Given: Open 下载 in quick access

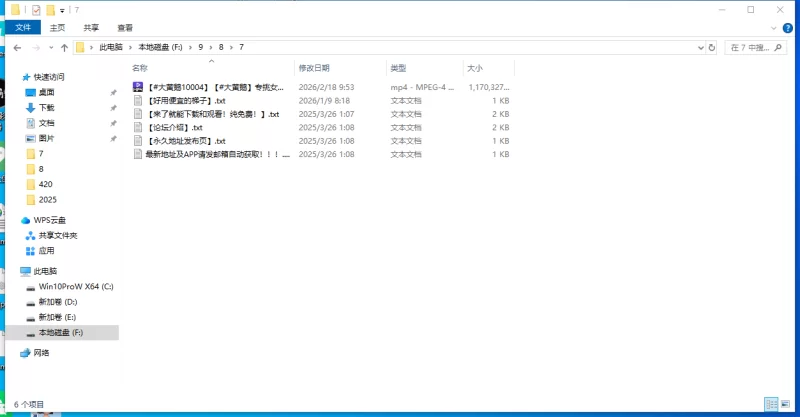Looking at the screenshot, I should 46,108.
